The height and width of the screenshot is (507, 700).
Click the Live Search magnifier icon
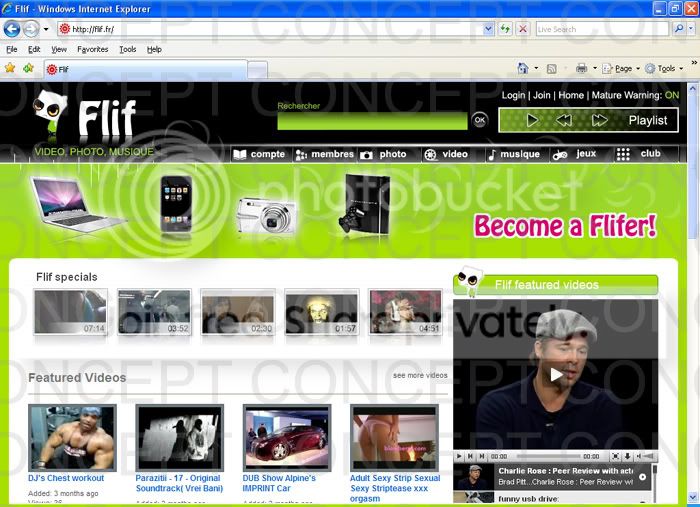[x=679, y=29]
